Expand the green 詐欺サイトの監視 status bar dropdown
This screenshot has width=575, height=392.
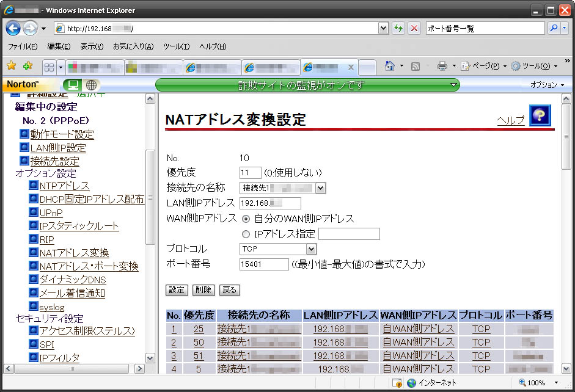point(453,85)
